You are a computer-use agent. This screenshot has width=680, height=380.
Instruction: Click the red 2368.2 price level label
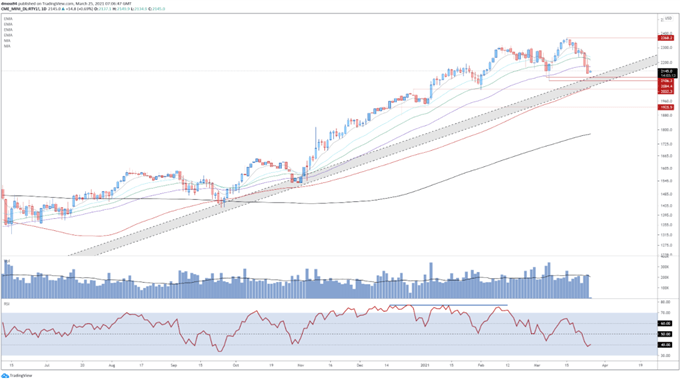(666, 38)
